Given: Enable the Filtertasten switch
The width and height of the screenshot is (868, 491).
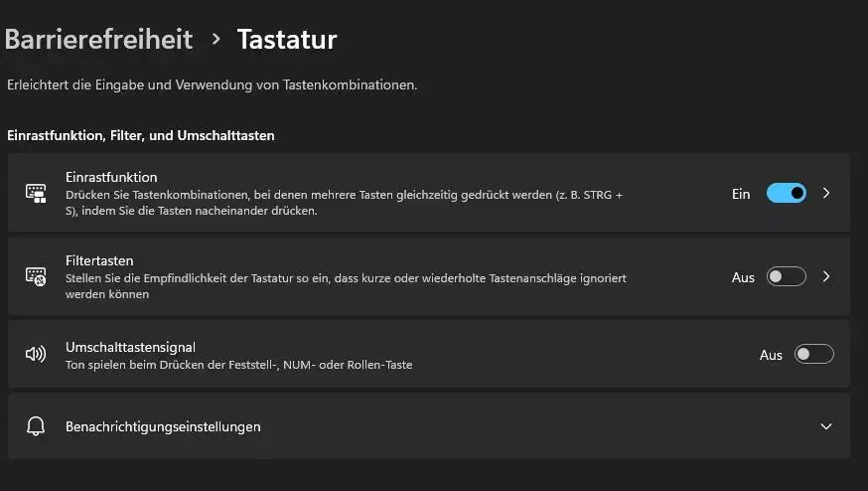Looking at the screenshot, I should coord(787,276).
